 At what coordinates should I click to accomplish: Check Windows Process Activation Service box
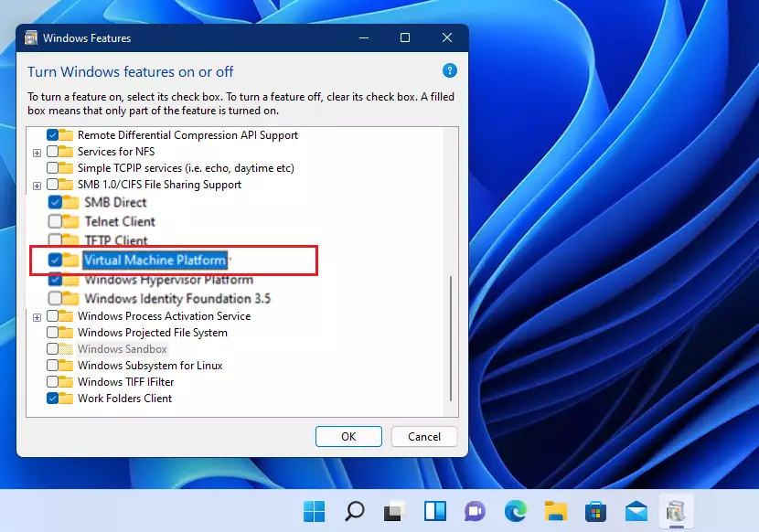point(52,316)
